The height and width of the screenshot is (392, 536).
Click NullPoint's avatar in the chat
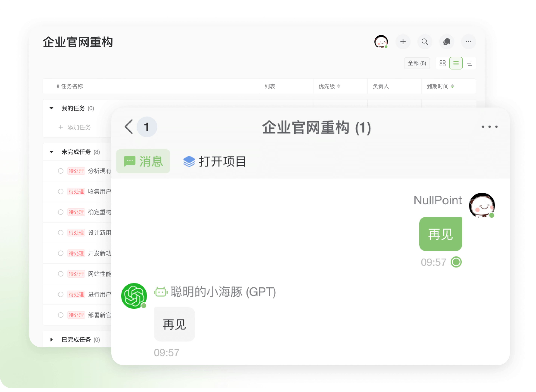[482, 206]
